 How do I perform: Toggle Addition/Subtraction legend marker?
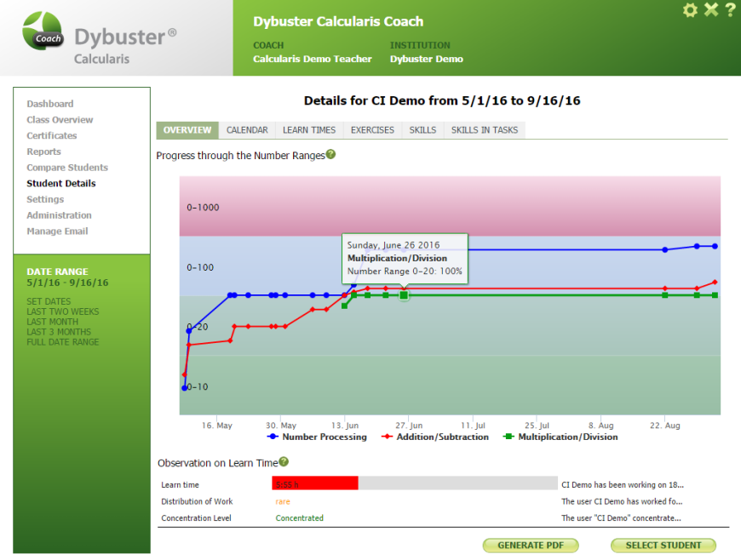coord(387,437)
